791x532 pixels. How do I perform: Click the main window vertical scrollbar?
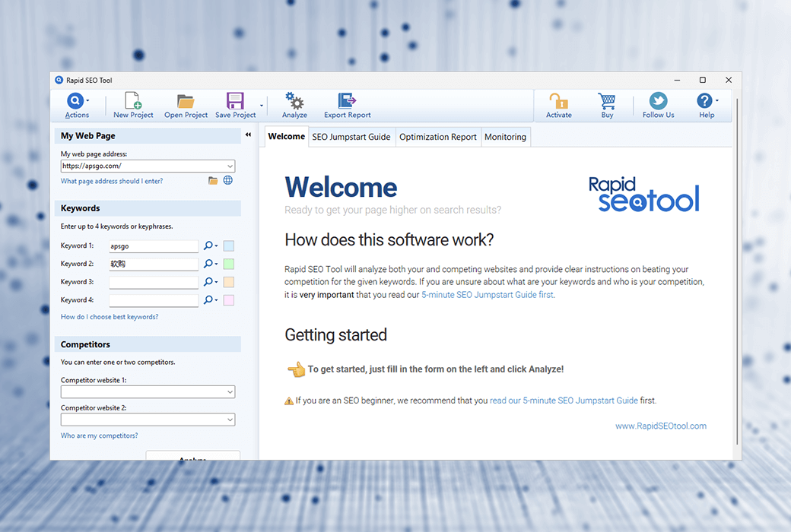pyautogui.click(x=737, y=272)
